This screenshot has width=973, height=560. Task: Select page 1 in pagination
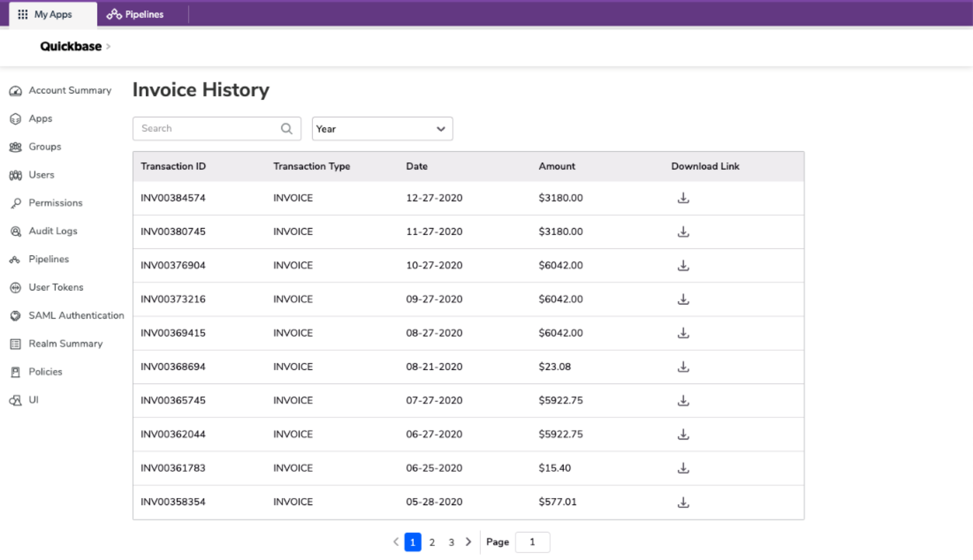click(x=412, y=542)
